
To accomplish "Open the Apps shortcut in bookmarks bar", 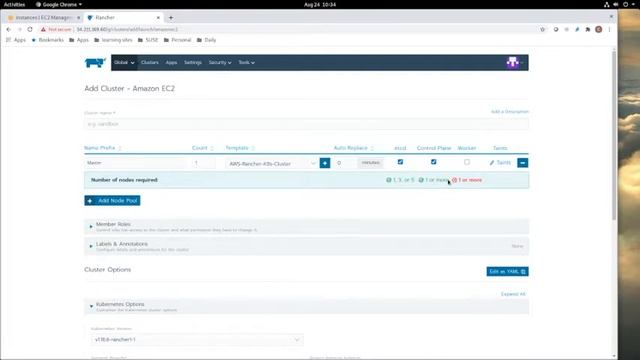I will (x=16, y=40).
